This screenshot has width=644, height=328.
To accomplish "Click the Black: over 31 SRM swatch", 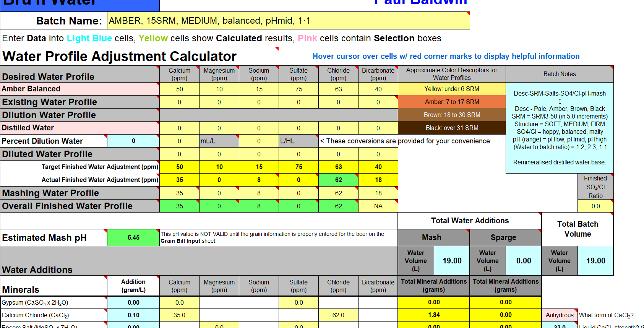I will coord(452,128).
